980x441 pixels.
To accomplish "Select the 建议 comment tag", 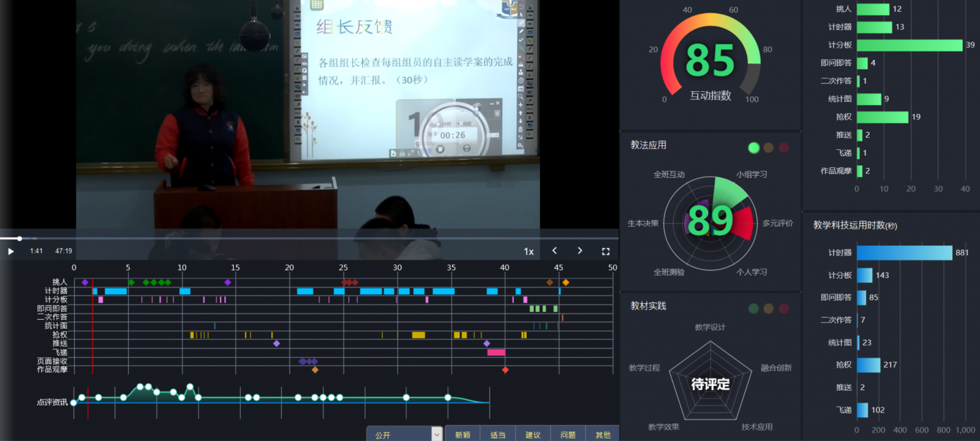I will click(533, 434).
